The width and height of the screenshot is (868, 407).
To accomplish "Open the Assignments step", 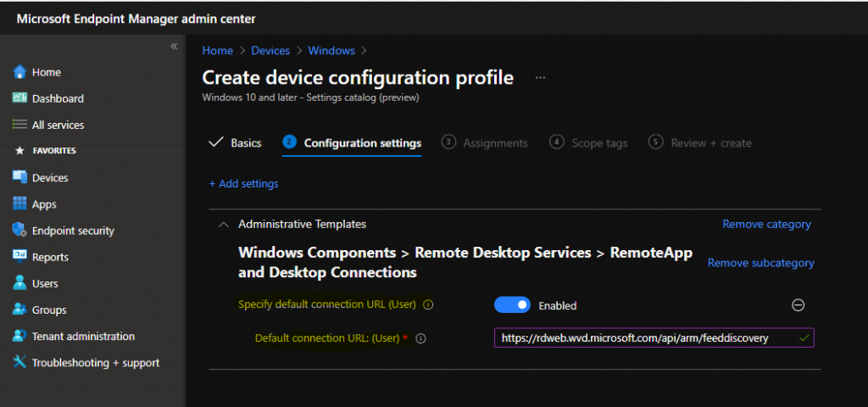I will tap(485, 142).
